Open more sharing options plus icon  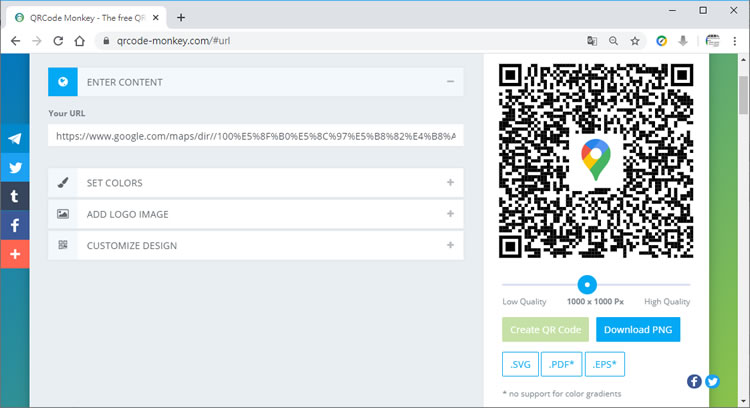point(15,254)
